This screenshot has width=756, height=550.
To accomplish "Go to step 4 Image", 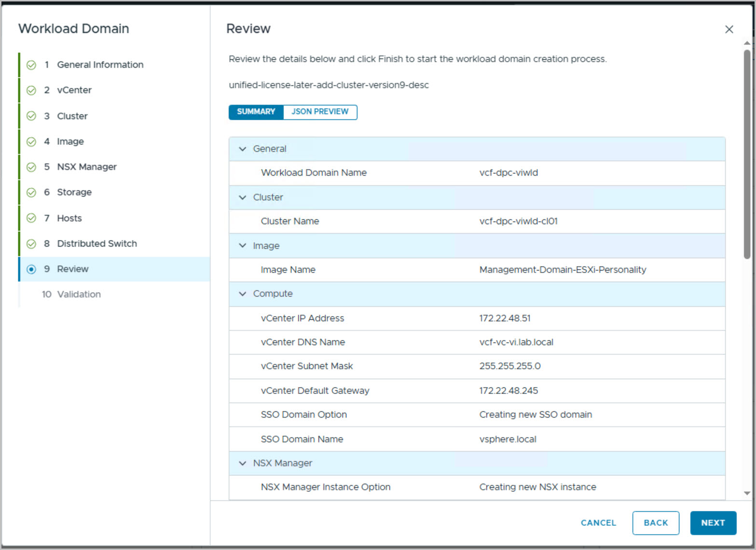I will pyautogui.click(x=114, y=141).
